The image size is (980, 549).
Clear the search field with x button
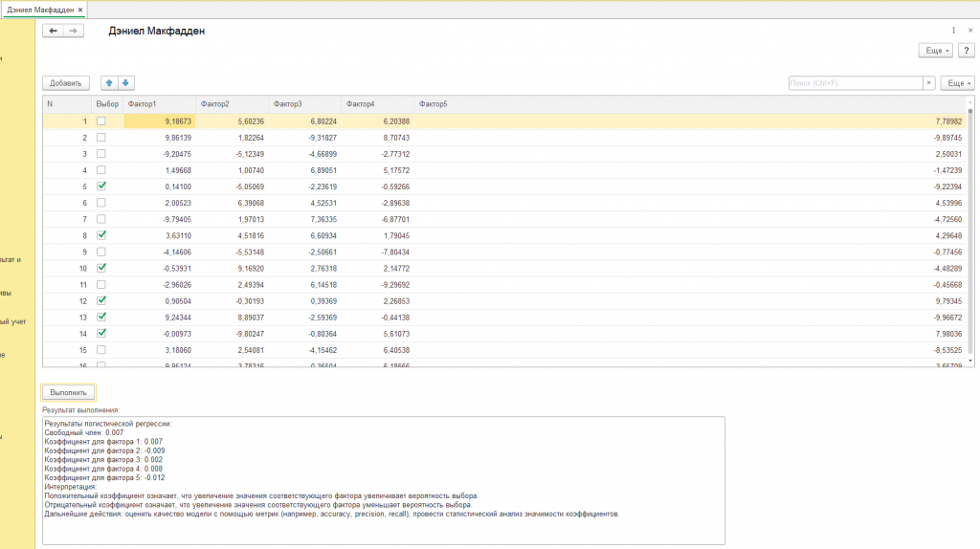928,83
